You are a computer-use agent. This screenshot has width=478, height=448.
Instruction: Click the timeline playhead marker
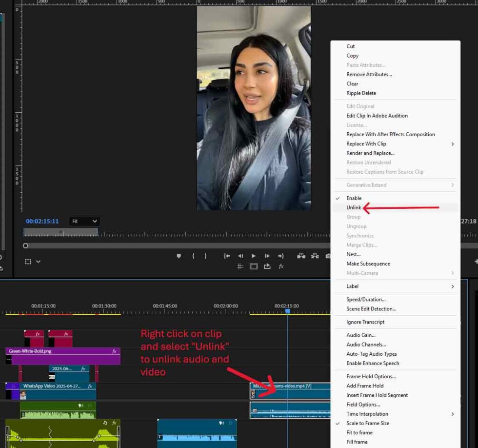[287, 311]
